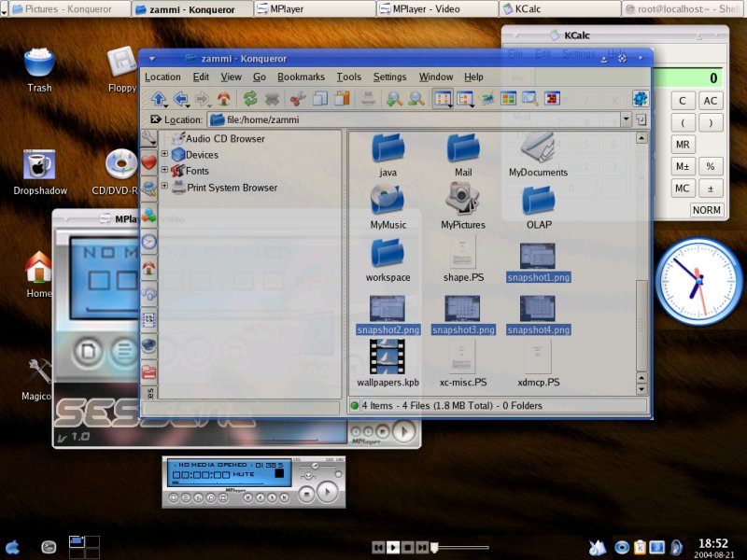
Task: Click the Zoom Out magnifier icon
Action: click(x=416, y=99)
